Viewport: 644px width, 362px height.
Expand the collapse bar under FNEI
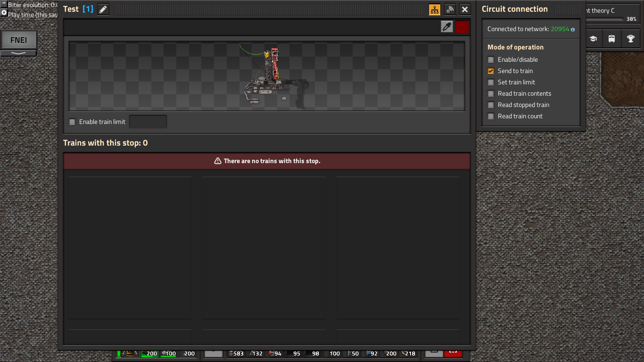[18, 53]
